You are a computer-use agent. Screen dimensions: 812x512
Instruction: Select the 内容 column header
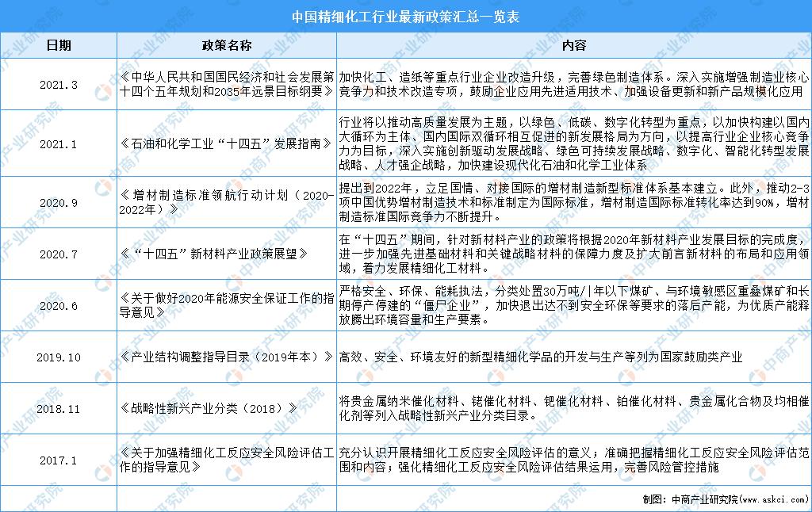click(x=575, y=45)
